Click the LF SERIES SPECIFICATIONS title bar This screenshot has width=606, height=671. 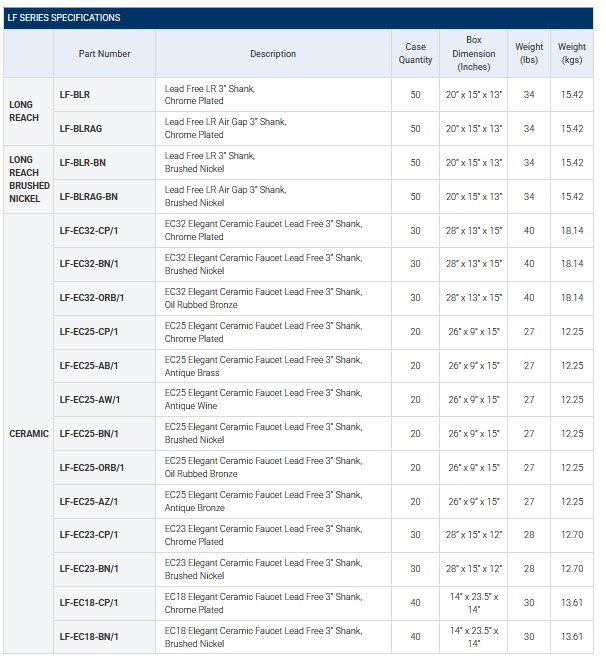[x=63, y=18]
